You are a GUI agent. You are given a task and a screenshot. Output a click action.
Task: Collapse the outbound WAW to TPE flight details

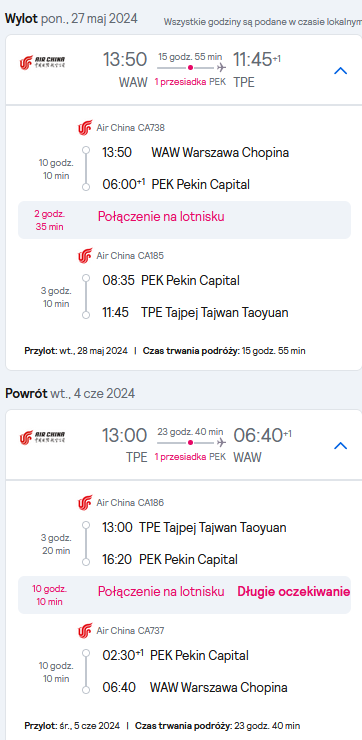[340, 71]
